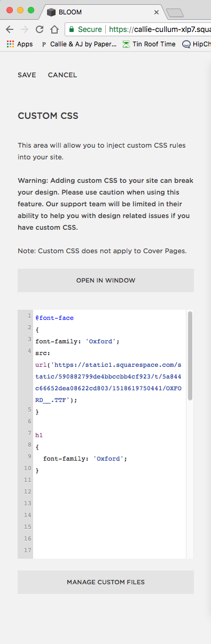This screenshot has height=644, width=211.
Task: Click the CUSTOM CSS heading
Action: pyautogui.click(x=48, y=116)
